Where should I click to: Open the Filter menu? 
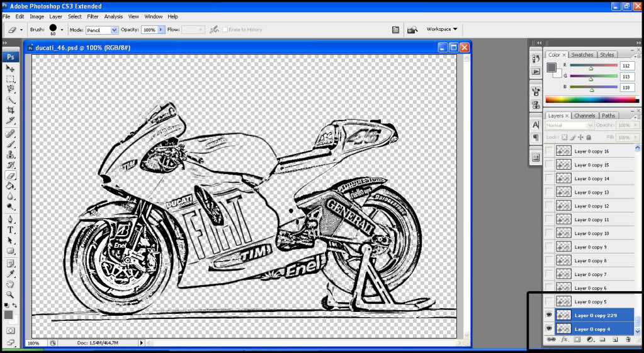coord(93,16)
